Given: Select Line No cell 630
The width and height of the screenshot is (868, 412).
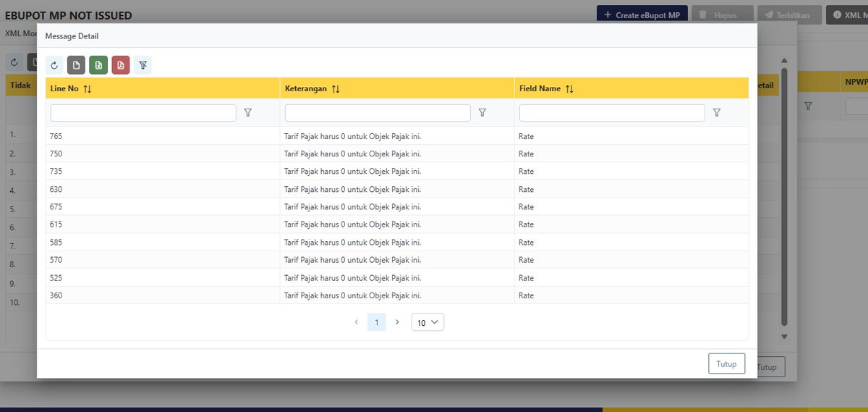Looking at the screenshot, I should tap(163, 189).
